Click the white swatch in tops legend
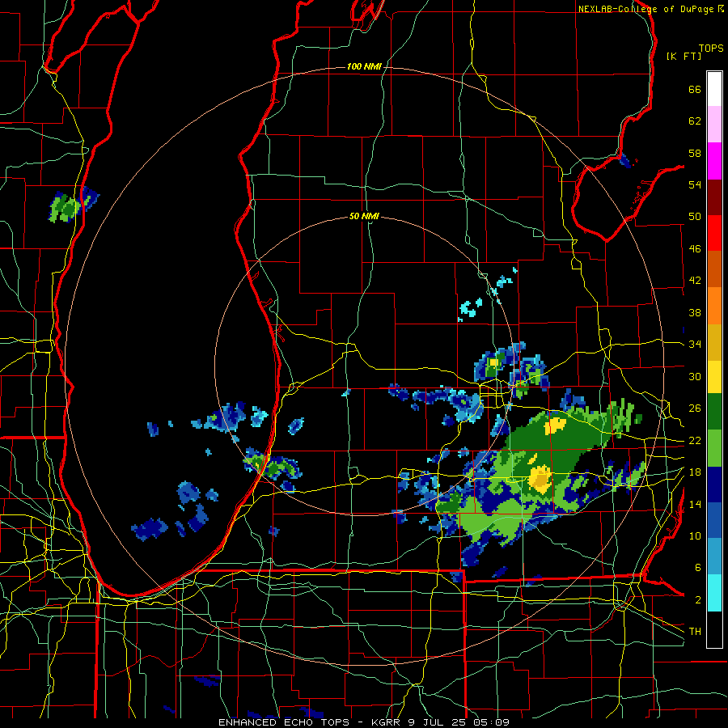728x728 pixels. (x=714, y=89)
